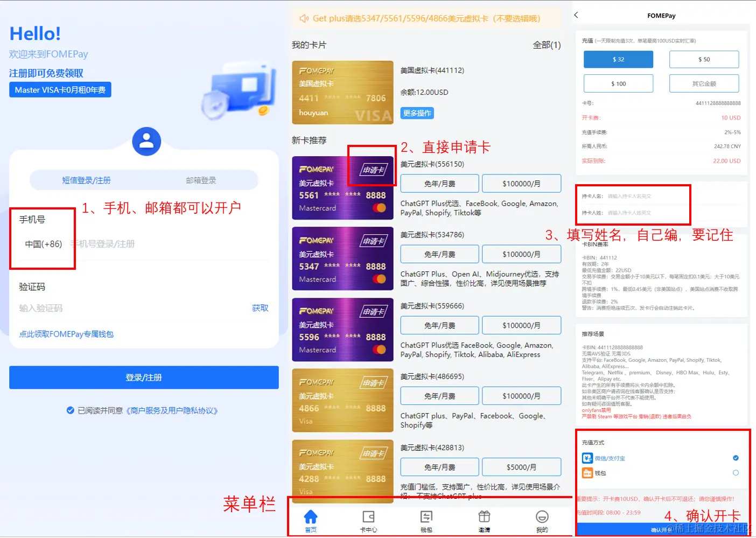Go back using the FOMEPay header chevron
The width and height of the screenshot is (756, 538).
coord(576,15)
